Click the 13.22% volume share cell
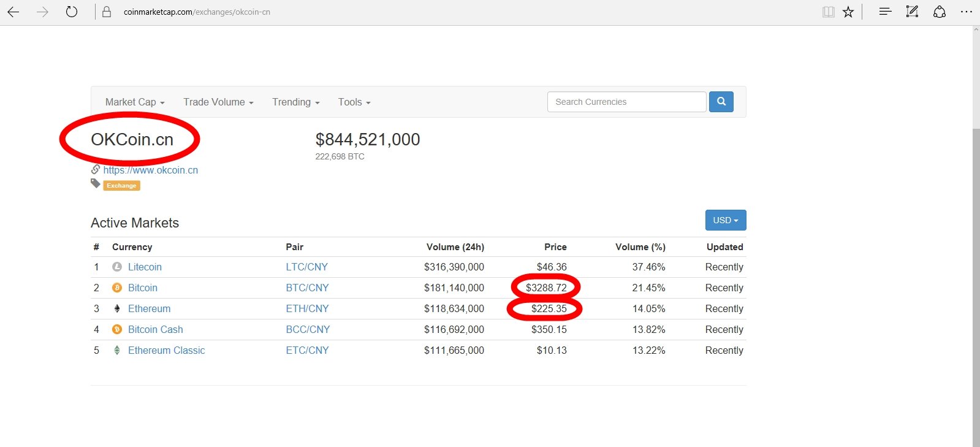Image resolution: width=980 pixels, height=447 pixels. pos(649,350)
